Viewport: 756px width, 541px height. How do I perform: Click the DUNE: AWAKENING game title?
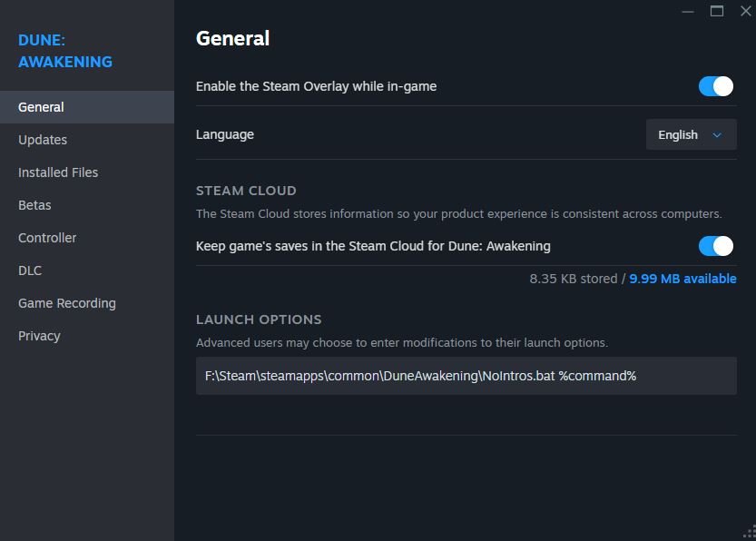point(65,51)
